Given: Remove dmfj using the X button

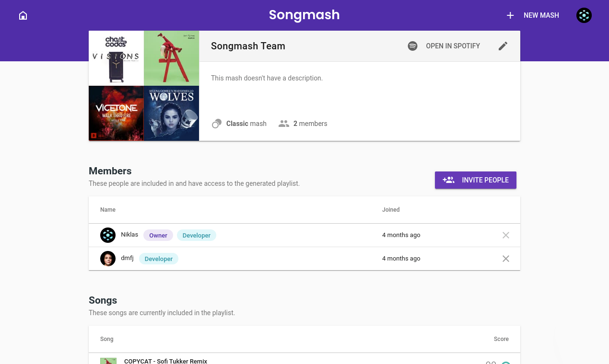Looking at the screenshot, I should click(506, 259).
